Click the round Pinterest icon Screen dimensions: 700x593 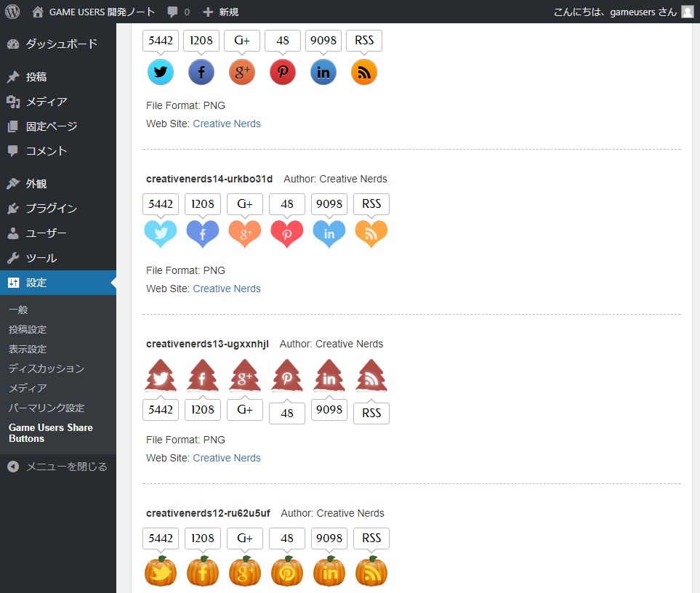(x=283, y=72)
